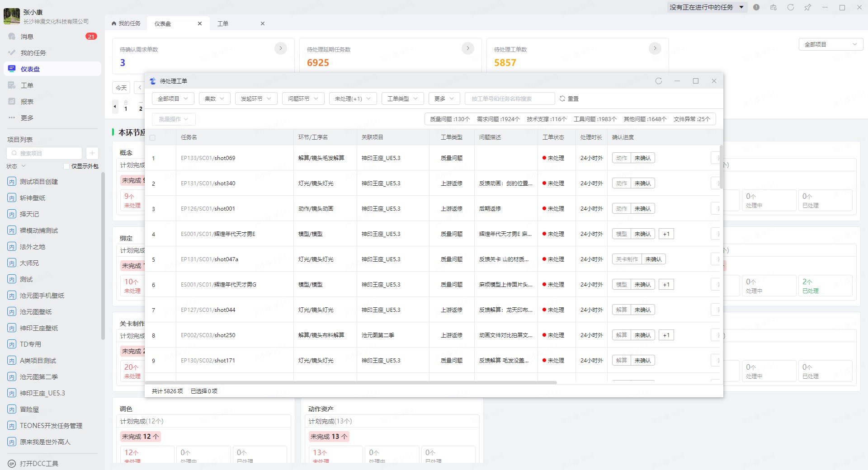Click the 工单 work order sidebar icon
868x470 pixels.
point(12,85)
